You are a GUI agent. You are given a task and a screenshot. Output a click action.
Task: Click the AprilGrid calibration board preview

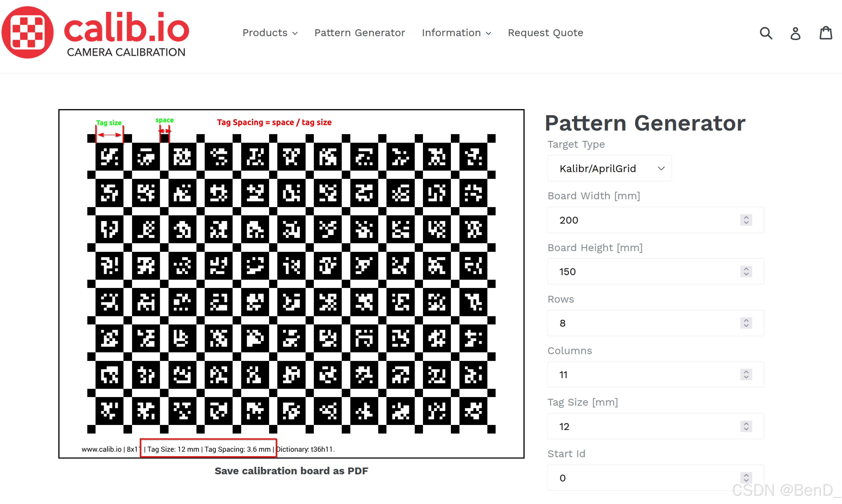(x=291, y=284)
